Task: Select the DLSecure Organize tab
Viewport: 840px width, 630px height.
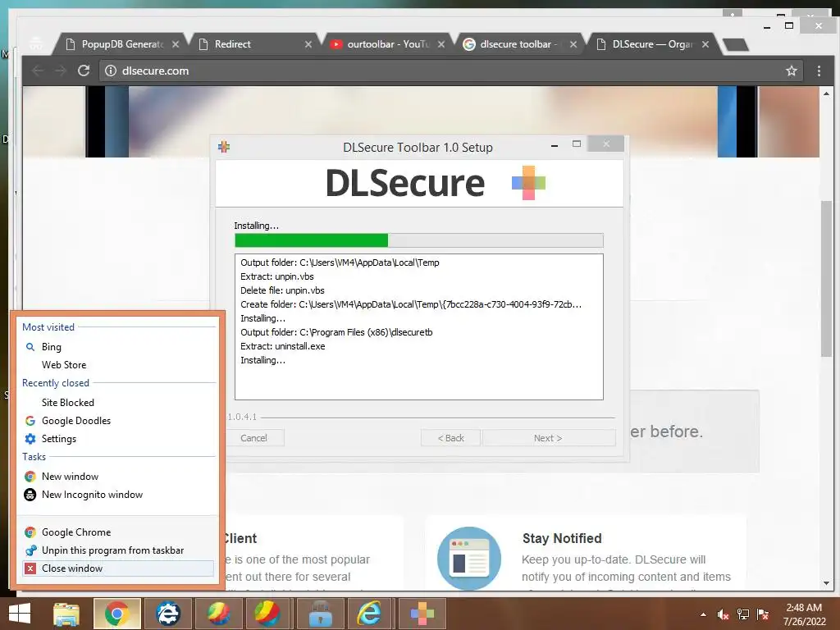Action: [652, 44]
